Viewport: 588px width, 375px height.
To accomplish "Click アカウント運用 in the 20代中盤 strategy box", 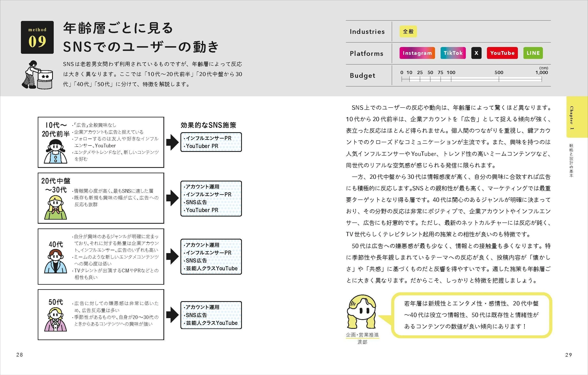I will click(202, 187).
